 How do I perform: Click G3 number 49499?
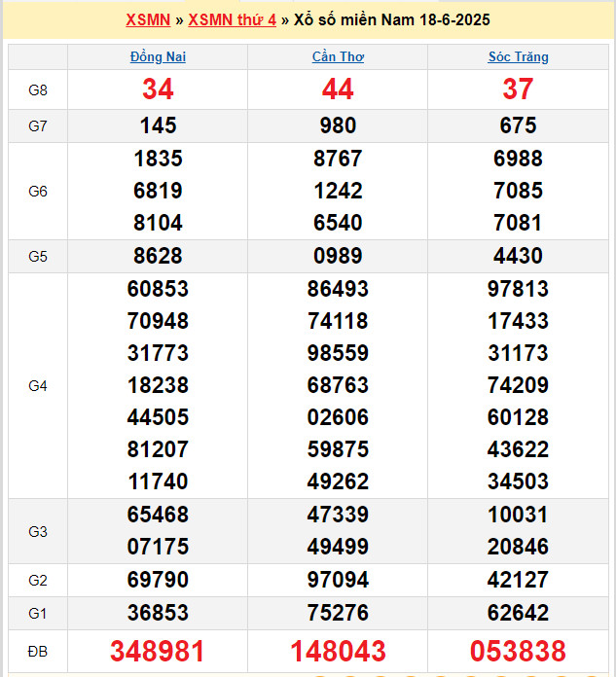pyautogui.click(x=338, y=547)
